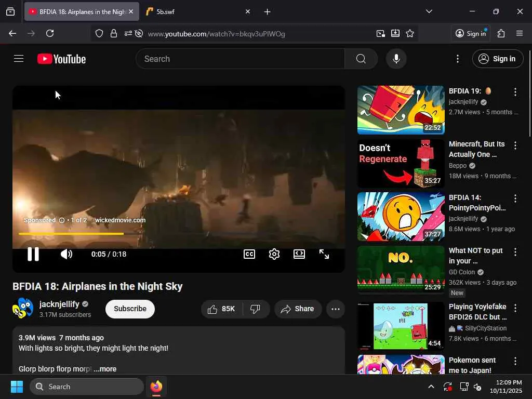Screen dimensions: 532x399
Task: Open options for Pokemon sent me to Japan video
Action: pos(515,361)
